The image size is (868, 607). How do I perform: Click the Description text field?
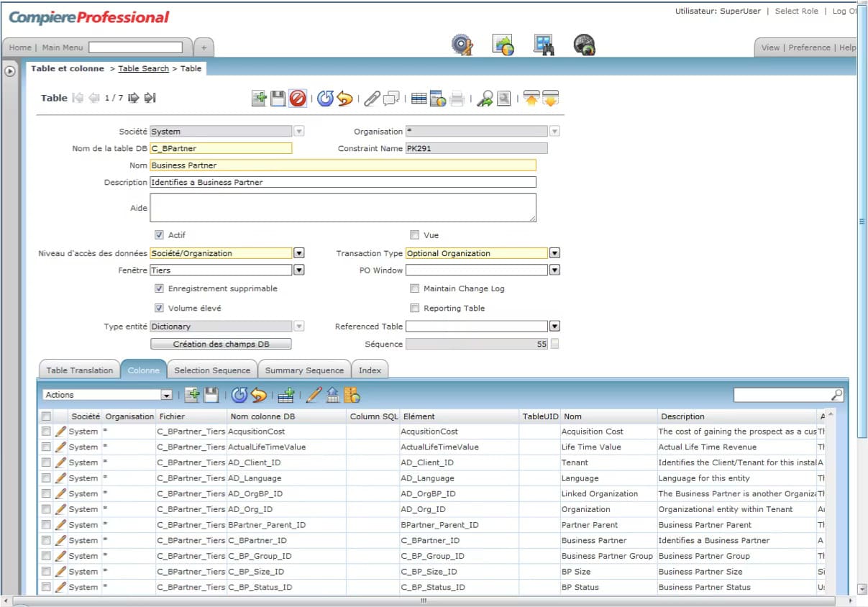(342, 182)
